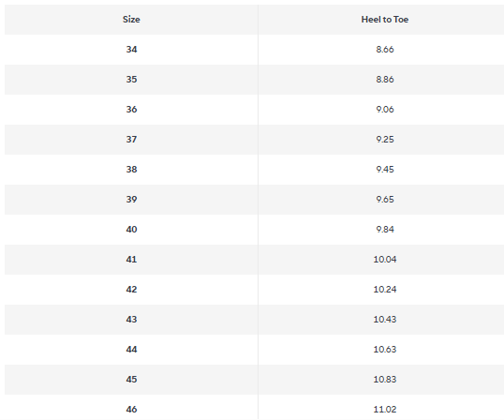Image resolution: width=504 pixels, height=420 pixels.
Task: Select the size 36 cell
Action: (131, 110)
